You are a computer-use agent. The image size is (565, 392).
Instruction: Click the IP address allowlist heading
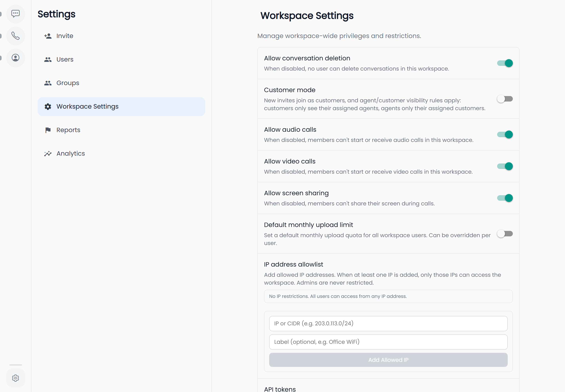click(293, 265)
